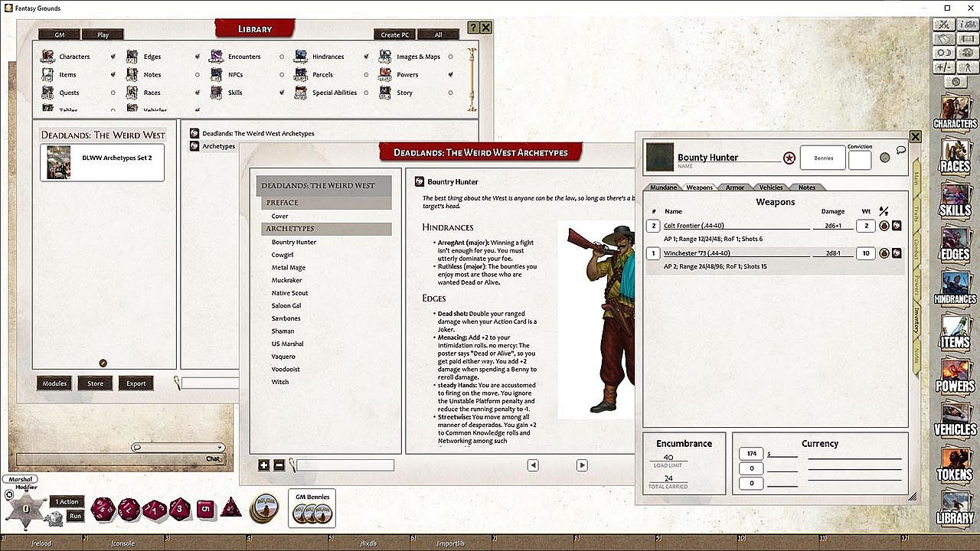Click the Run button near the dice

coord(75,516)
